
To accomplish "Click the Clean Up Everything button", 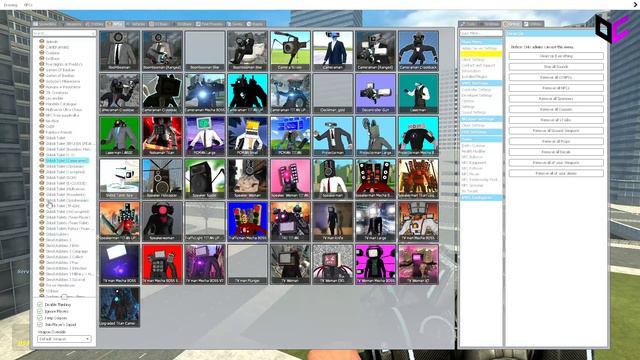I will 556,56.
